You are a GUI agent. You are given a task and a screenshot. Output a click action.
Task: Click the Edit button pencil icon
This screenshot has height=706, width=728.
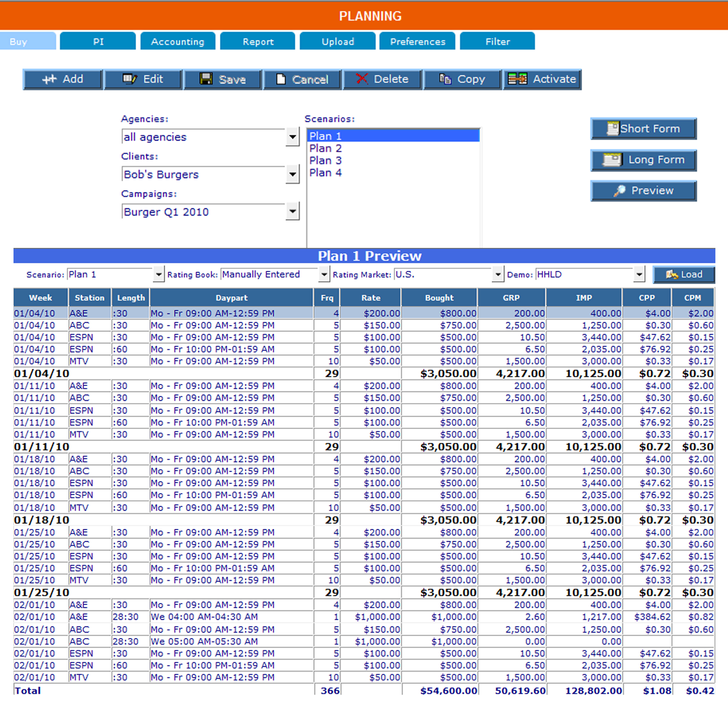click(130, 79)
